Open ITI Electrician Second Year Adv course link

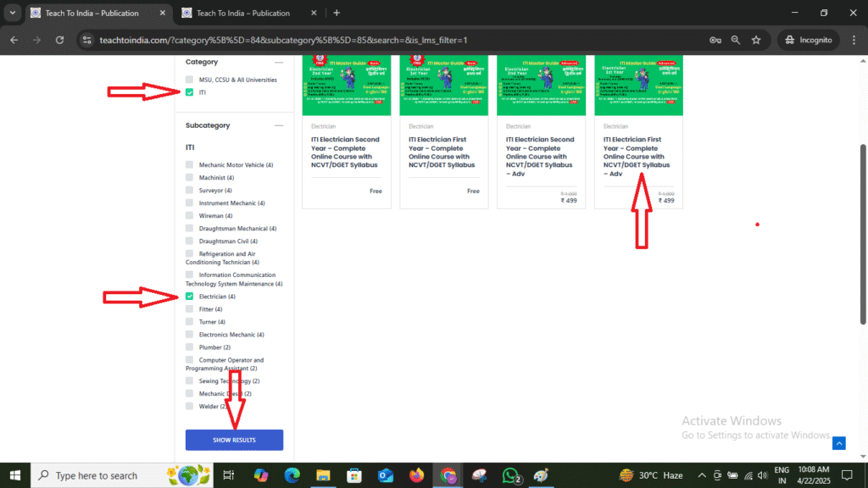point(540,157)
